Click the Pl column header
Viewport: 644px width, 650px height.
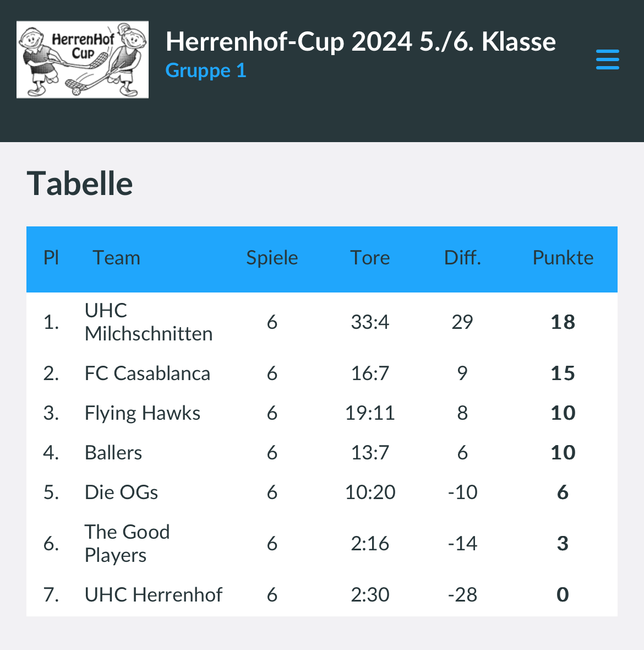click(51, 258)
